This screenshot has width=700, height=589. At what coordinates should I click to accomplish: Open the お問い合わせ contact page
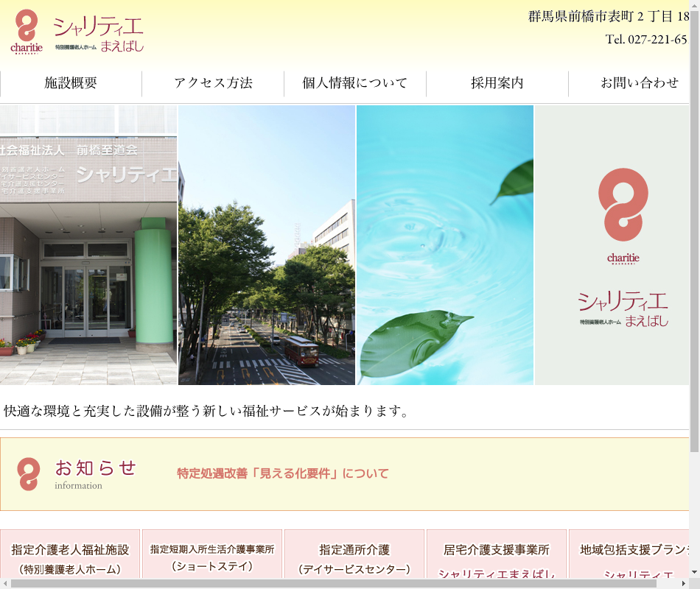click(638, 83)
